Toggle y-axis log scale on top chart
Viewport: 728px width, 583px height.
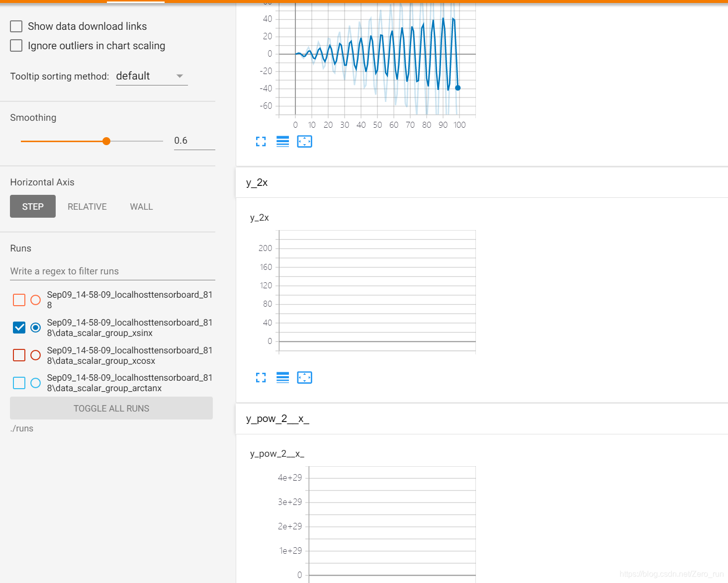283,142
